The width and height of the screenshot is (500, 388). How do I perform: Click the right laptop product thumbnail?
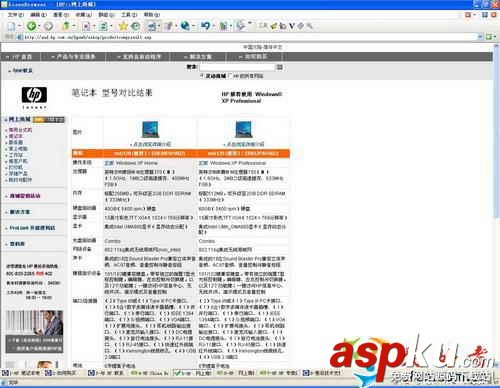pos(244,129)
